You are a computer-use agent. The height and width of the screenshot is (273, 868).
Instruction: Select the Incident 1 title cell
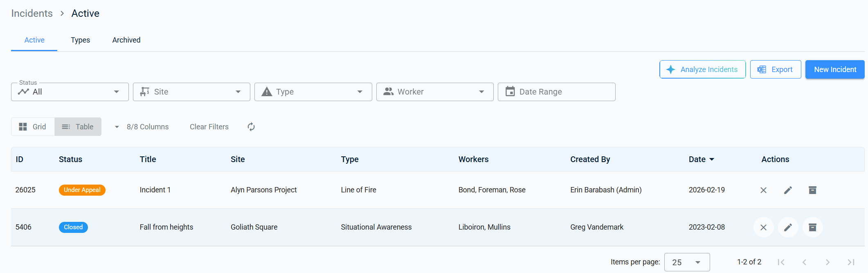(155, 190)
